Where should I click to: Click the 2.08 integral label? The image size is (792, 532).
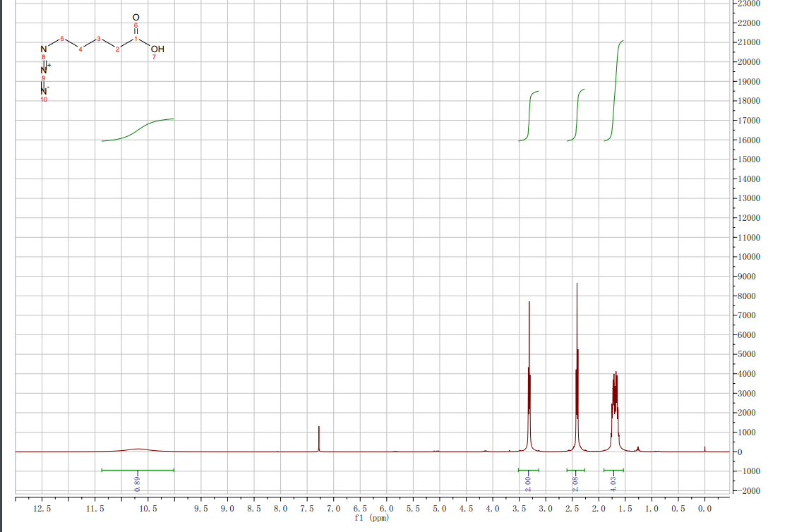coord(576,483)
